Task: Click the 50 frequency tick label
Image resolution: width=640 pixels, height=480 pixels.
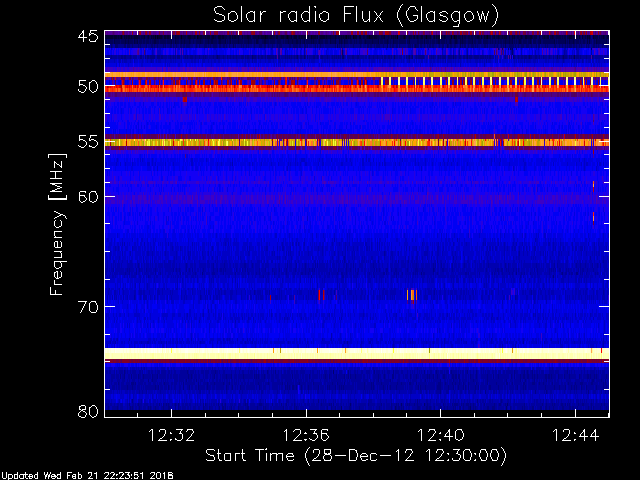Action: (88, 87)
